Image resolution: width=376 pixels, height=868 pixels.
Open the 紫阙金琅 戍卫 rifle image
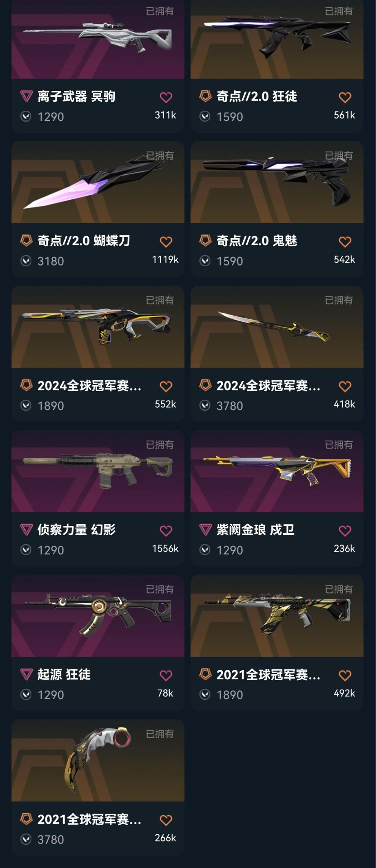pos(277,471)
